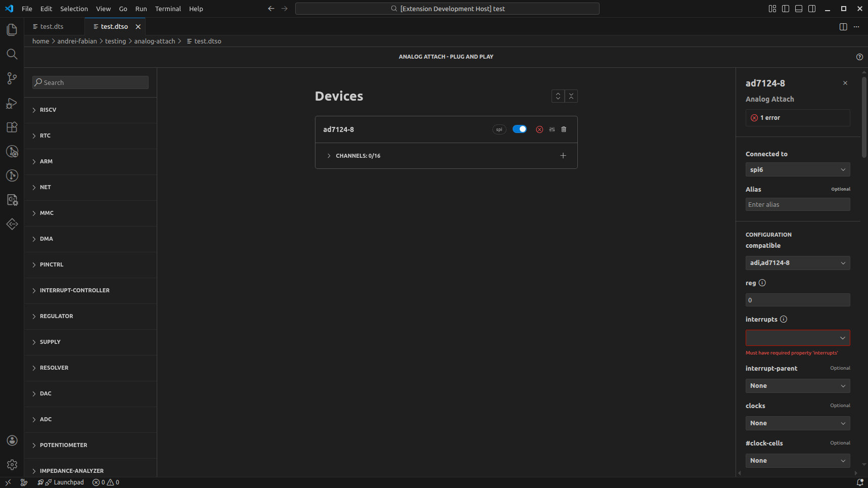Toggle the panel visibility icon in titlebar

[x=798, y=8]
